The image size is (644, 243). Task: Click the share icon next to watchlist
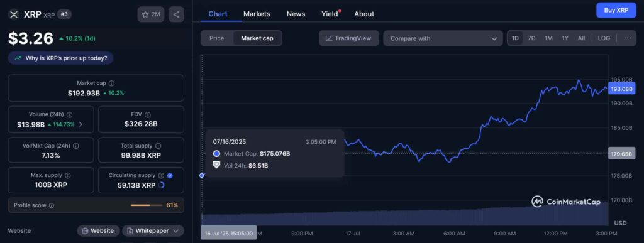176,14
